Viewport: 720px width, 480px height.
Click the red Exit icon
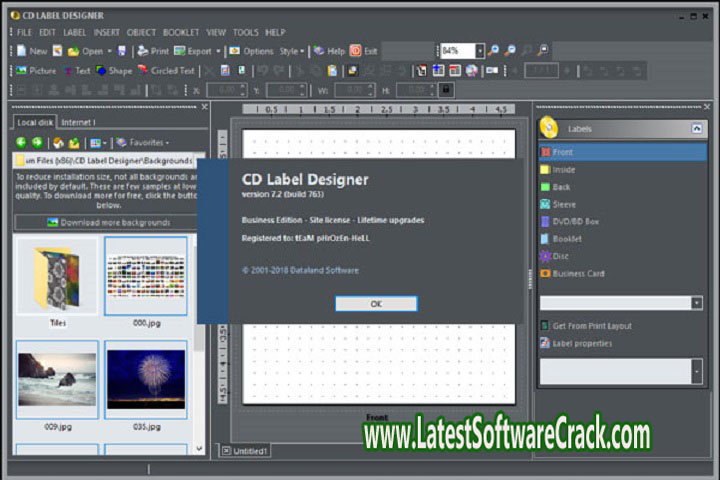(x=355, y=51)
